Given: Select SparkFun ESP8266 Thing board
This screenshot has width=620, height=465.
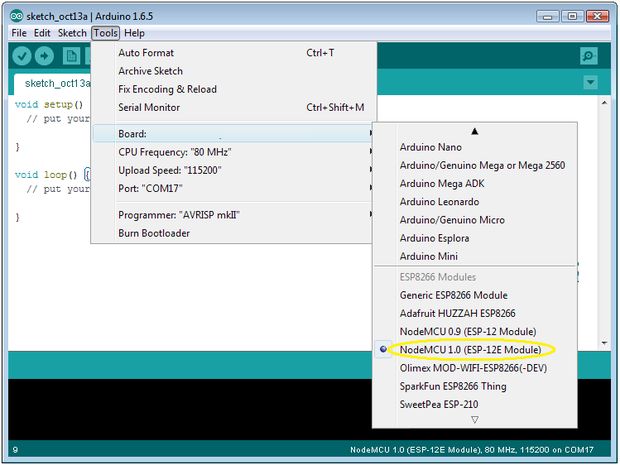Looking at the screenshot, I should 475,386.
